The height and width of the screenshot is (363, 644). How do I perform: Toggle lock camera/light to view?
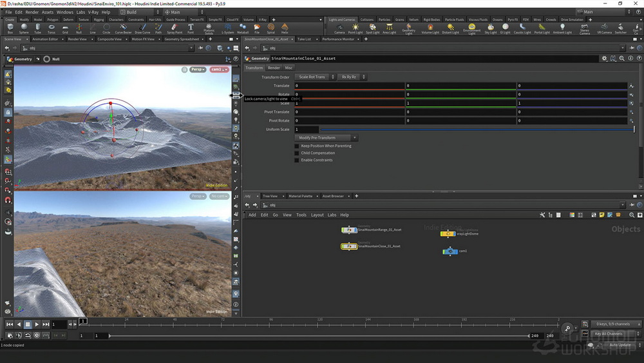[236, 95]
